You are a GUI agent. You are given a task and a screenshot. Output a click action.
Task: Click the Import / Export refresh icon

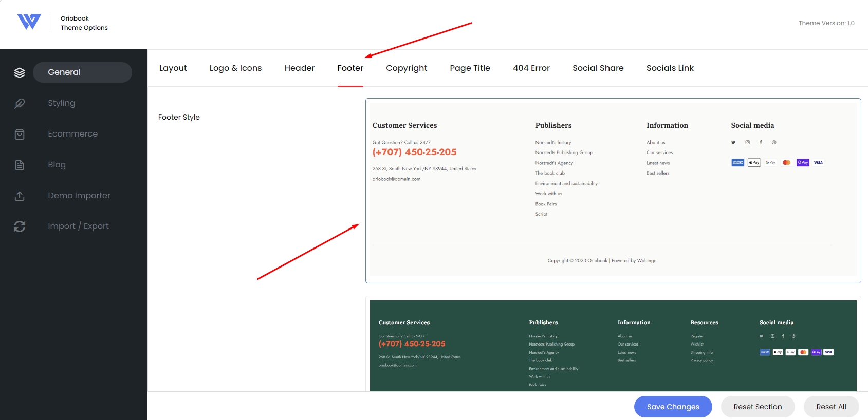[20, 226]
